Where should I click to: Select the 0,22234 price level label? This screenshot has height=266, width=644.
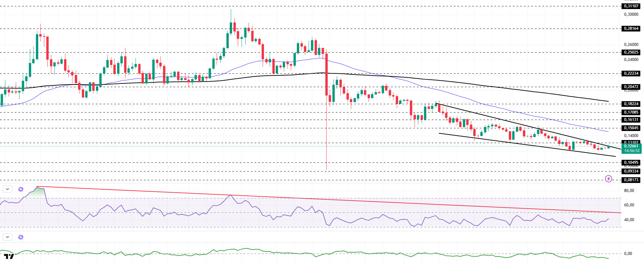pos(631,73)
